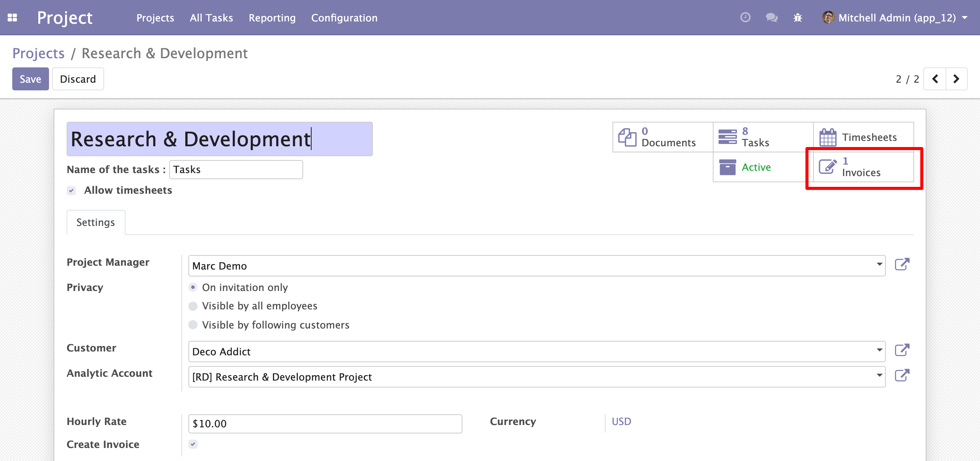980x461 pixels.
Task: Toggle the Create Invoice checkbox
Action: point(193,444)
